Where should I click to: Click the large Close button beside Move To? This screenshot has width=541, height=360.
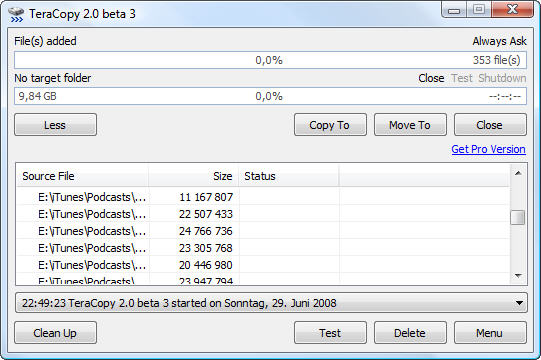490,125
